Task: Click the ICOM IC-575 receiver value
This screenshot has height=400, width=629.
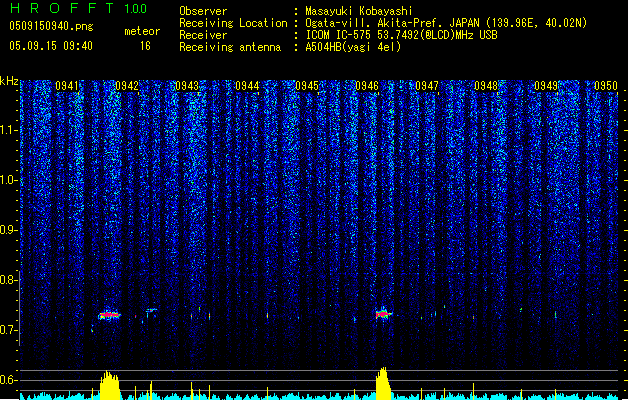Action: (x=401, y=35)
